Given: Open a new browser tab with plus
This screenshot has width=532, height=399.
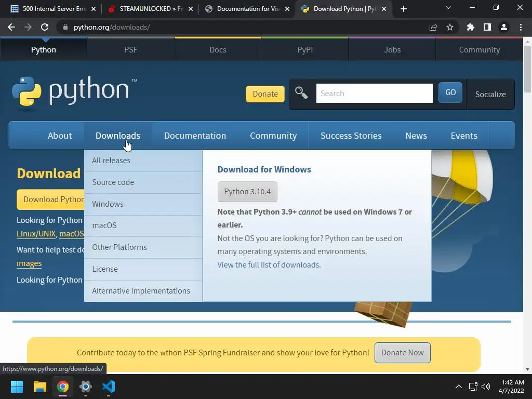Looking at the screenshot, I should click(403, 9).
